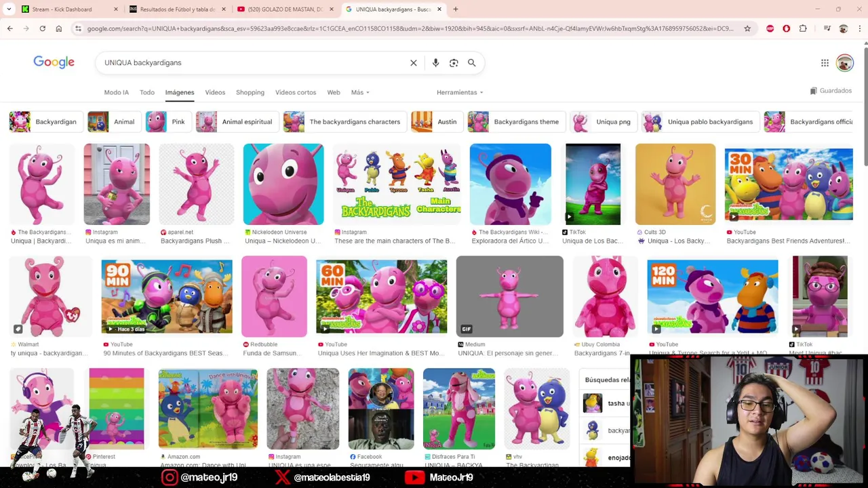Open the 120 MIN Uniqua & Tyrone video
868x488 pixels.
713,296
